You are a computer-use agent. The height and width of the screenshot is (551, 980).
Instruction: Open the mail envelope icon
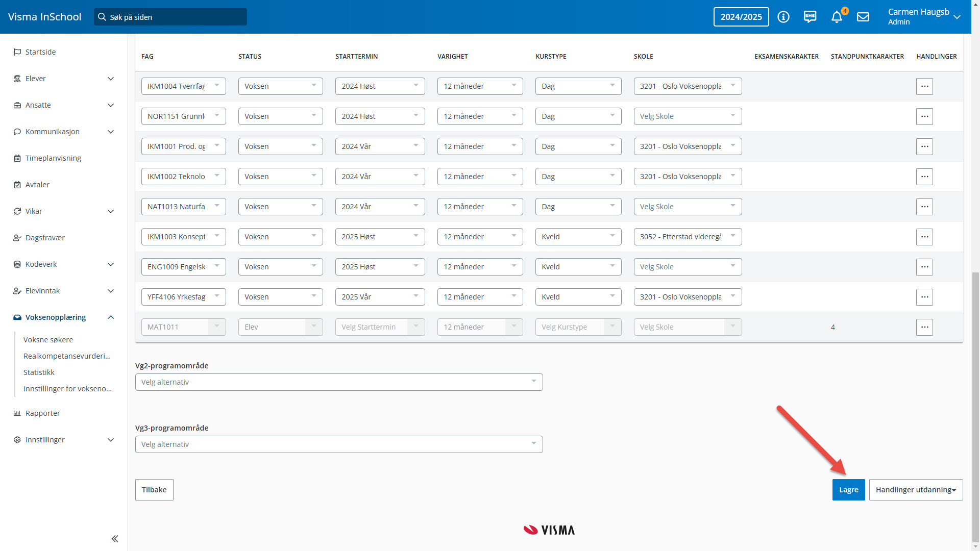tap(863, 17)
